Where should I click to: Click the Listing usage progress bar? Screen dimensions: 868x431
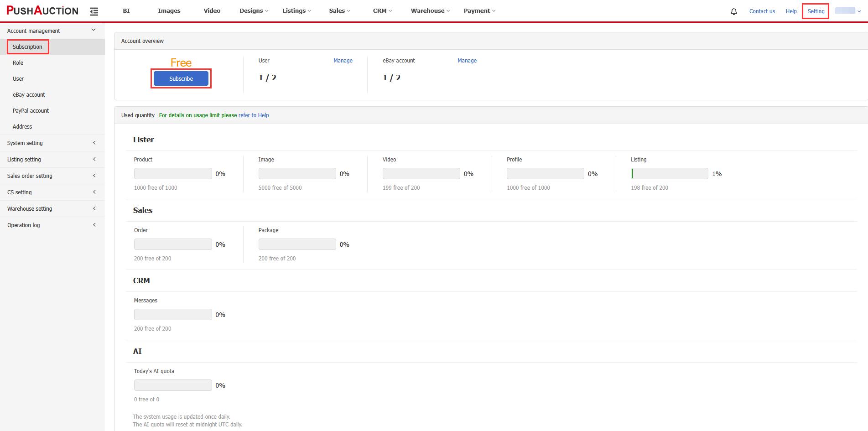pyautogui.click(x=670, y=173)
